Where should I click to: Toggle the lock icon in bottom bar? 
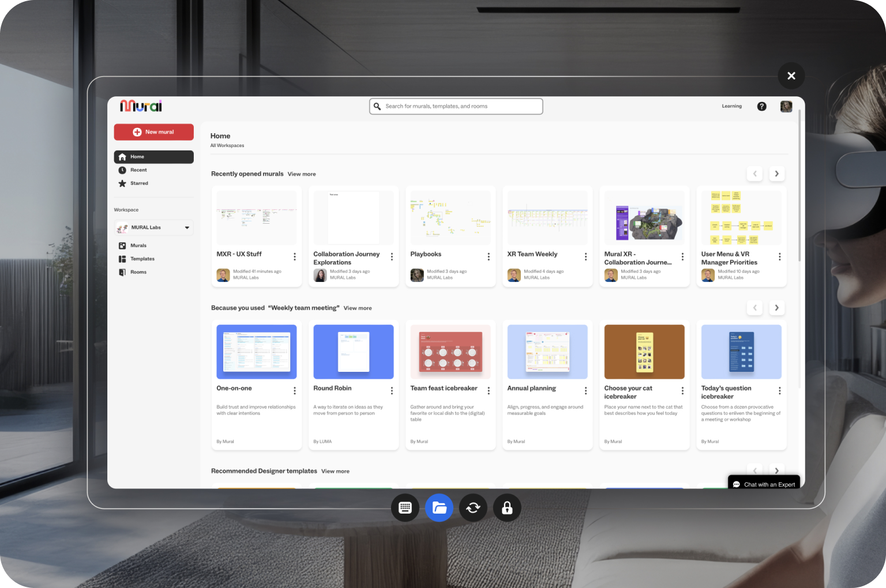[x=507, y=508]
